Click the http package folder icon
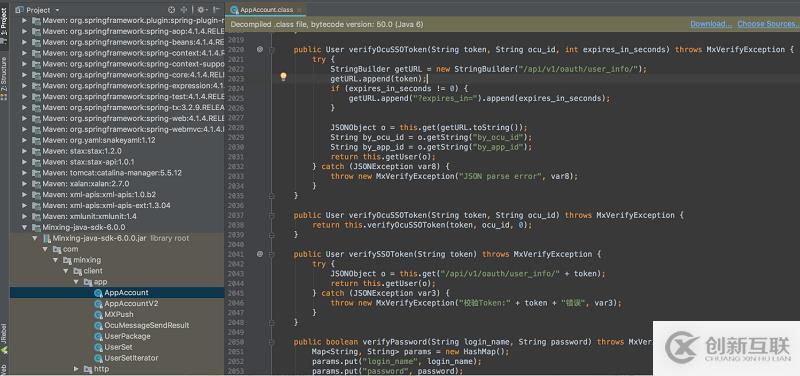The width and height of the screenshot is (800, 376). click(x=88, y=369)
